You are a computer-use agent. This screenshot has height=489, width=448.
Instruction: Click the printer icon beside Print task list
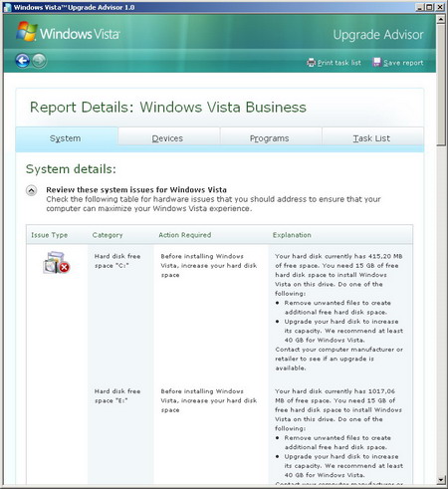click(311, 63)
